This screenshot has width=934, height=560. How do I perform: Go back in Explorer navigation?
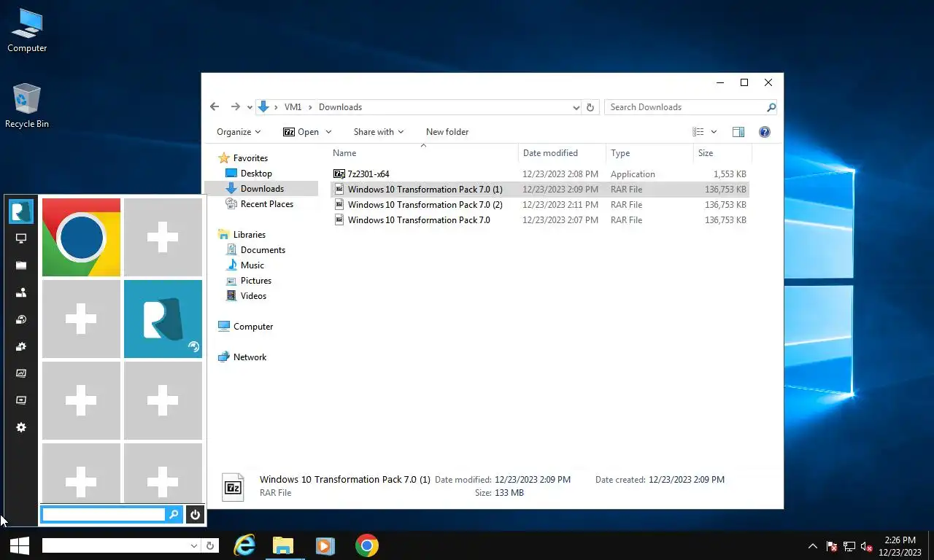[x=215, y=106]
